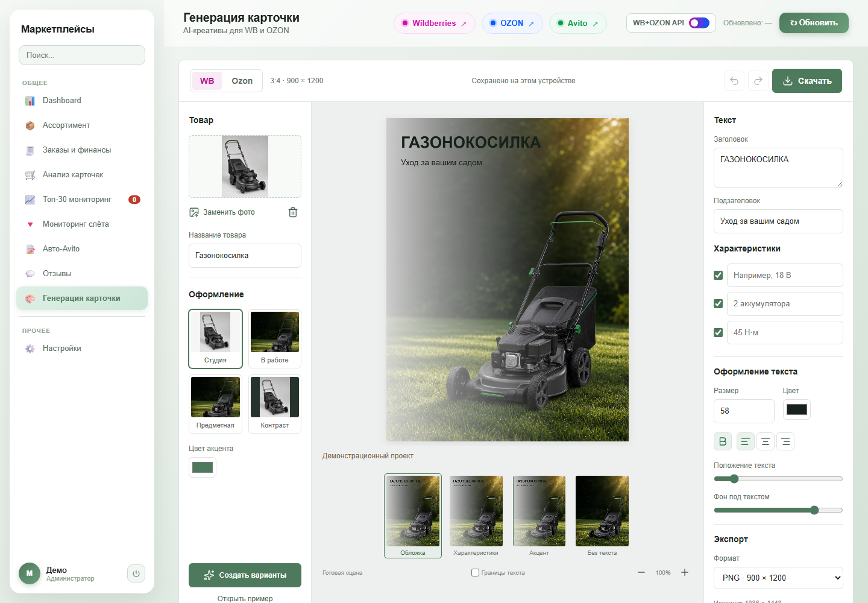Uncheck the 'Например, 18 В' characteristic checkbox
868x603 pixels.
718,276
